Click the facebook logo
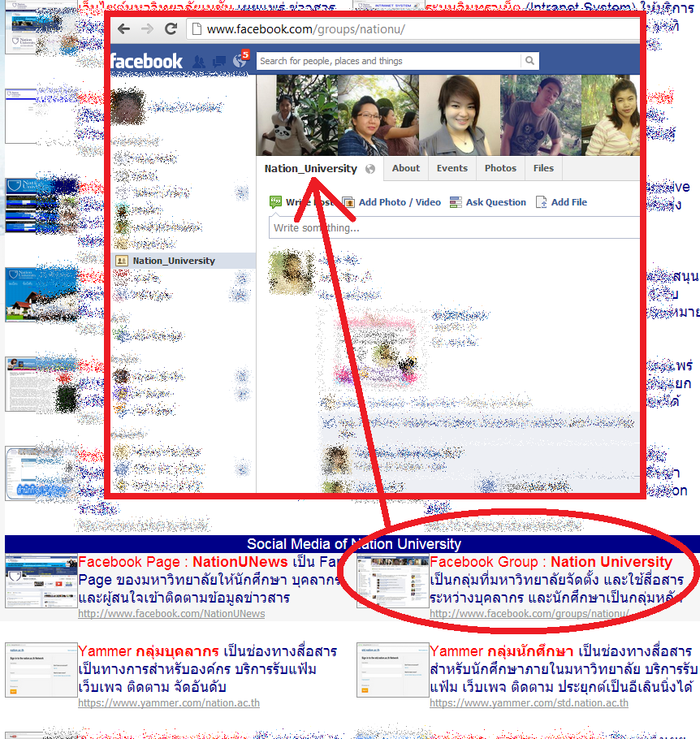Screen dimensions: 700x739 pyautogui.click(x=146, y=61)
